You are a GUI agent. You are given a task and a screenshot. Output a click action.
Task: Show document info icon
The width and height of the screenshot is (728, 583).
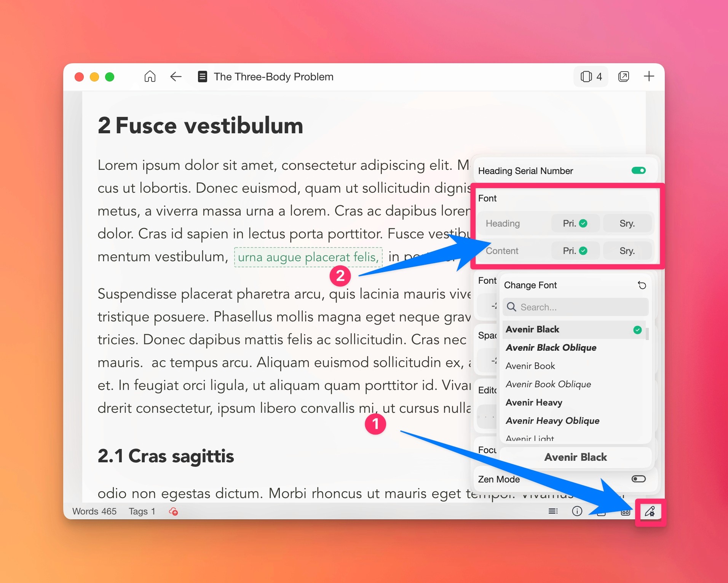(577, 511)
